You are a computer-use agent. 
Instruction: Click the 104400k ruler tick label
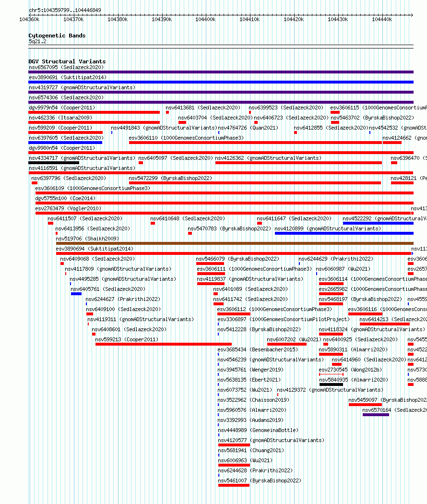[206, 19]
